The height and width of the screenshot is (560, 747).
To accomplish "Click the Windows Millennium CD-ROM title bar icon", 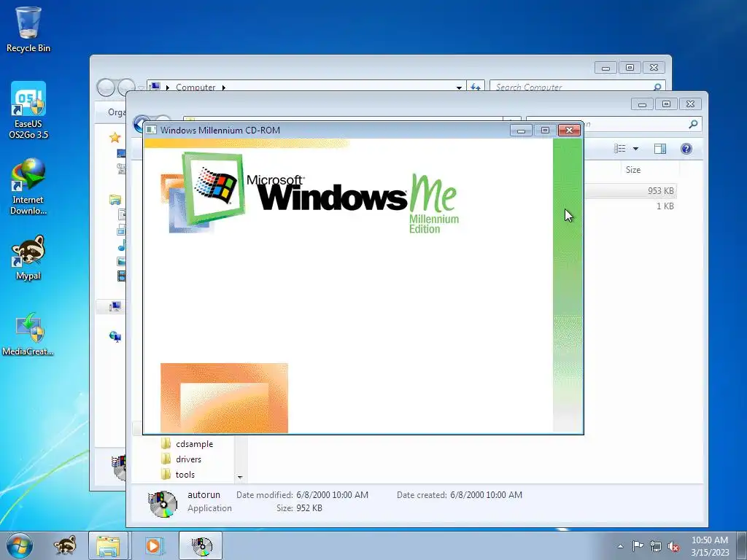I will tap(151, 130).
